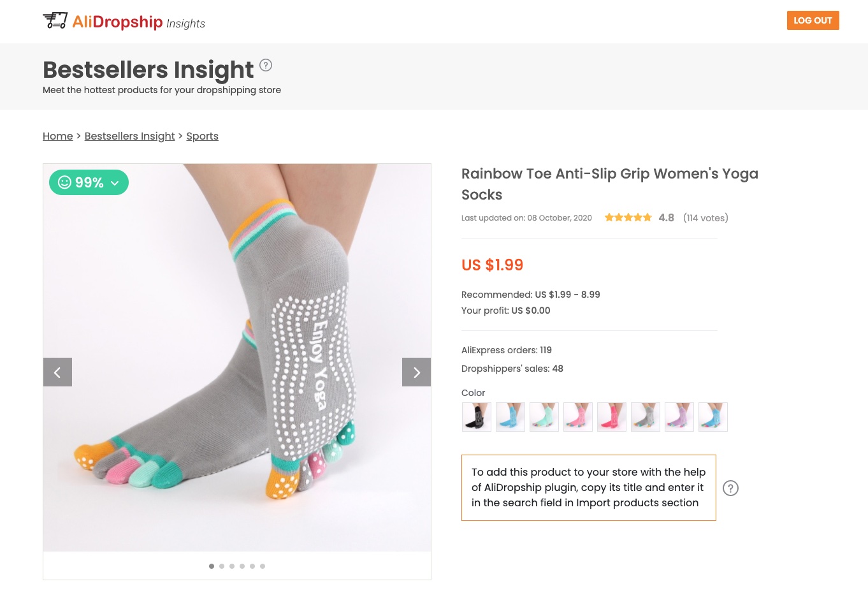
Task: Show next product image with right arrow
Action: click(416, 372)
